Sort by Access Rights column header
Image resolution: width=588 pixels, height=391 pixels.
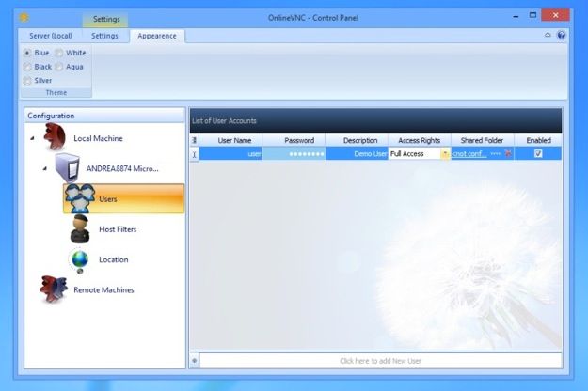coord(420,140)
